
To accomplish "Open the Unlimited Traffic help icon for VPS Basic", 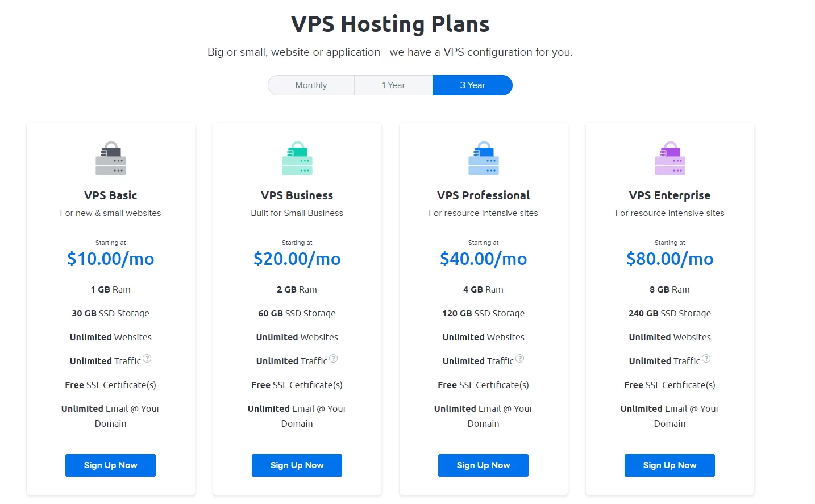I will click(147, 359).
